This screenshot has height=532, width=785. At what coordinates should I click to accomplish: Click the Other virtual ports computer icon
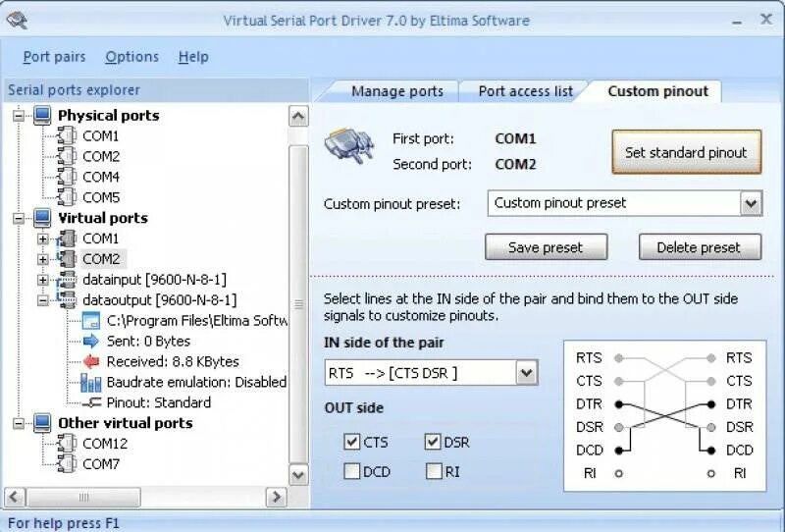pyautogui.click(x=42, y=423)
